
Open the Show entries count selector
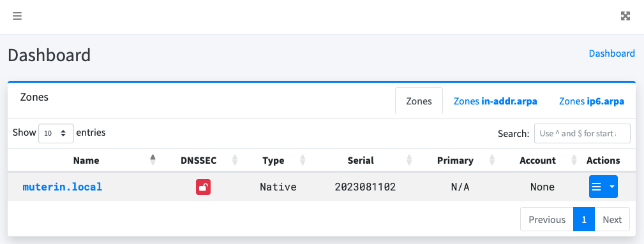point(56,133)
